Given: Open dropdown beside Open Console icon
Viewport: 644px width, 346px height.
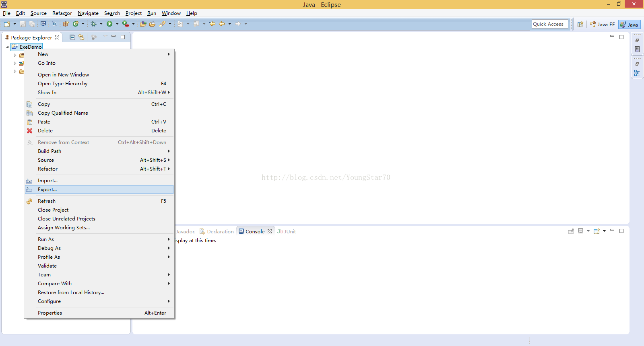Looking at the screenshot, I should pyautogui.click(x=604, y=231).
